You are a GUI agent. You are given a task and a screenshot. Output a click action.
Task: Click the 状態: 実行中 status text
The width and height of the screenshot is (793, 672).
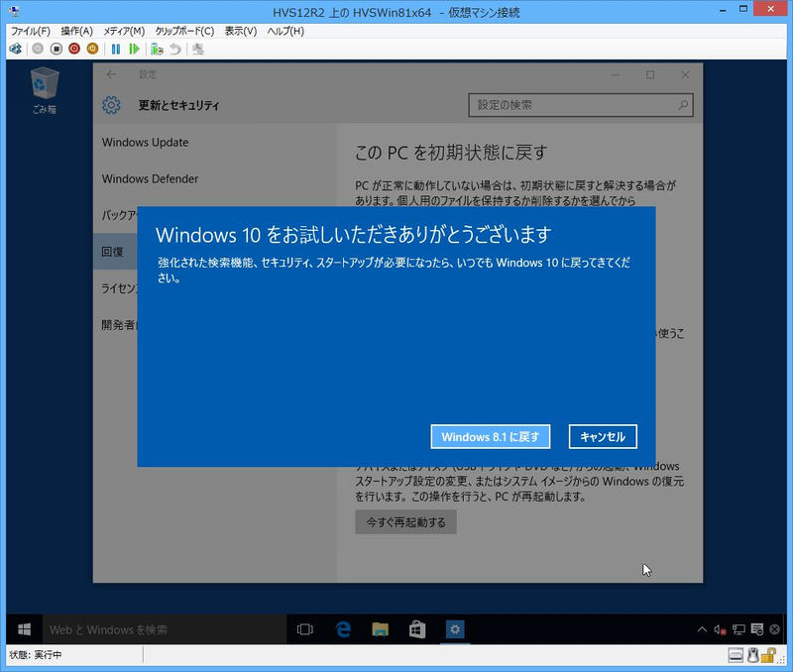pyautogui.click(x=36, y=655)
